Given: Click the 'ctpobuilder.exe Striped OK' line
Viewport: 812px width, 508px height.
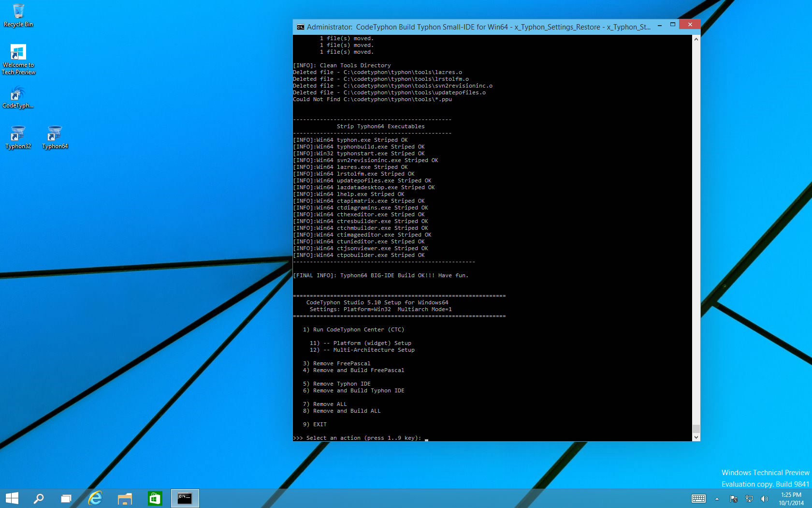Looking at the screenshot, I should pyautogui.click(x=359, y=255).
